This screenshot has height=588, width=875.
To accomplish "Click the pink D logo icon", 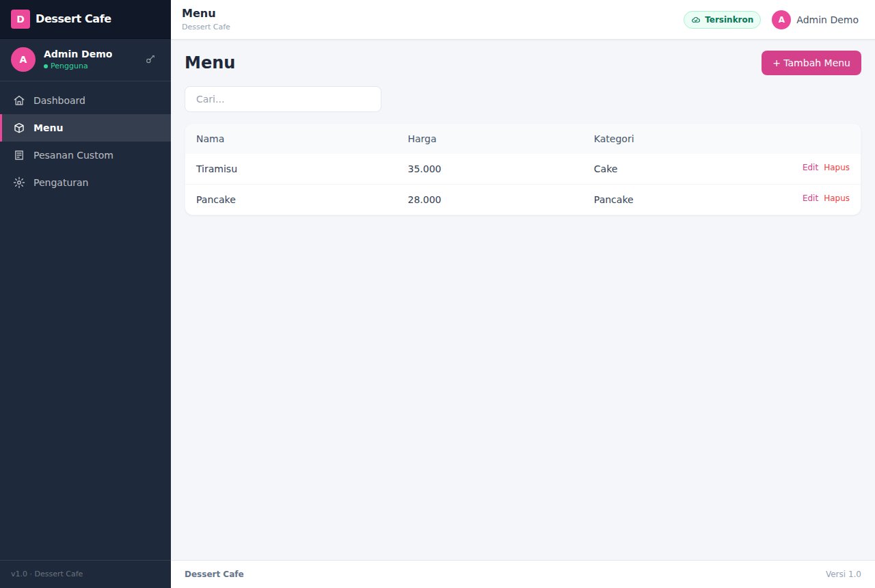I will [x=21, y=19].
